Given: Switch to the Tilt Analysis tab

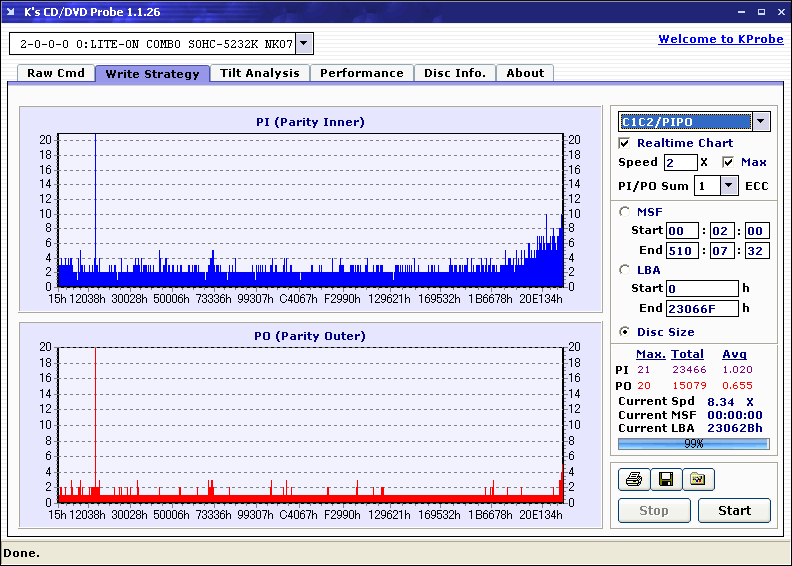Looking at the screenshot, I should pos(259,73).
